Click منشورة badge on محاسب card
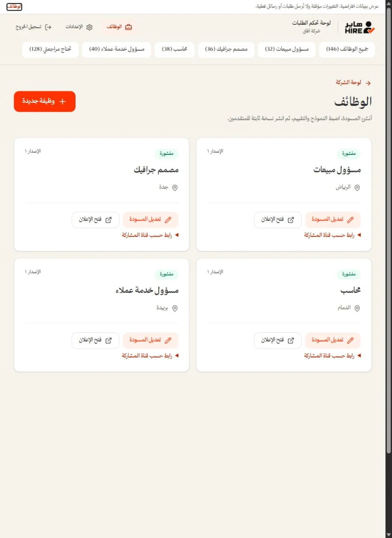This screenshot has width=392, height=538. point(349,274)
